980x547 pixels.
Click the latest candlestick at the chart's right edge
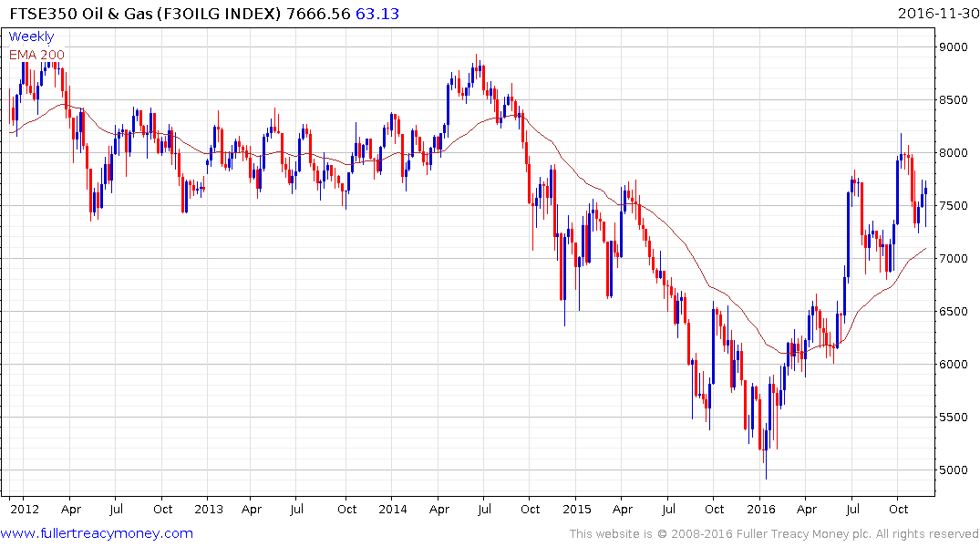(x=925, y=203)
